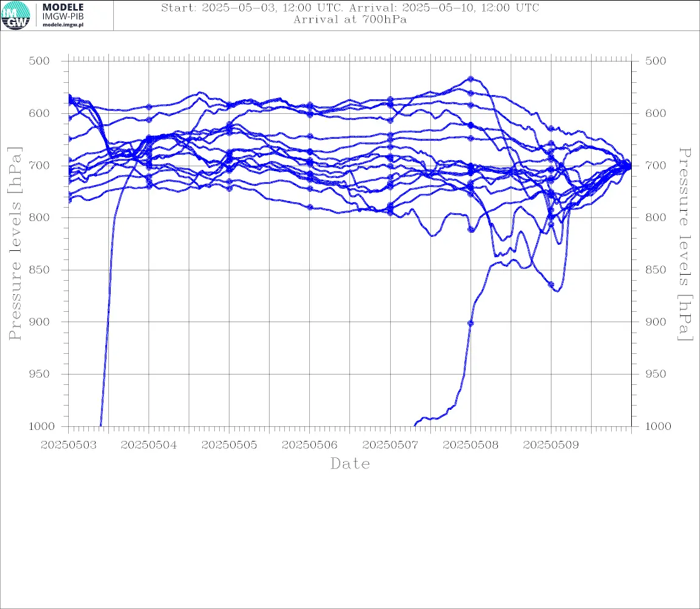Image resolution: width=700 pixels, height=609 pixels.
Task: Click trajectory marker at 900 hPa on 20250508
Action: click(471, 323)
